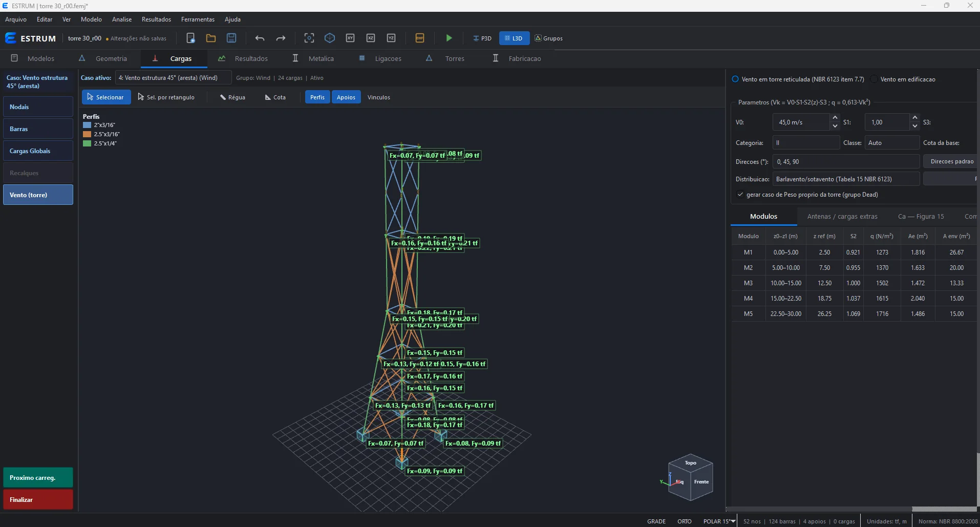This screenshot has height=527, width=980.
Task: Open the POLAR 15° dropdown arrow
Action: [733, 521]
